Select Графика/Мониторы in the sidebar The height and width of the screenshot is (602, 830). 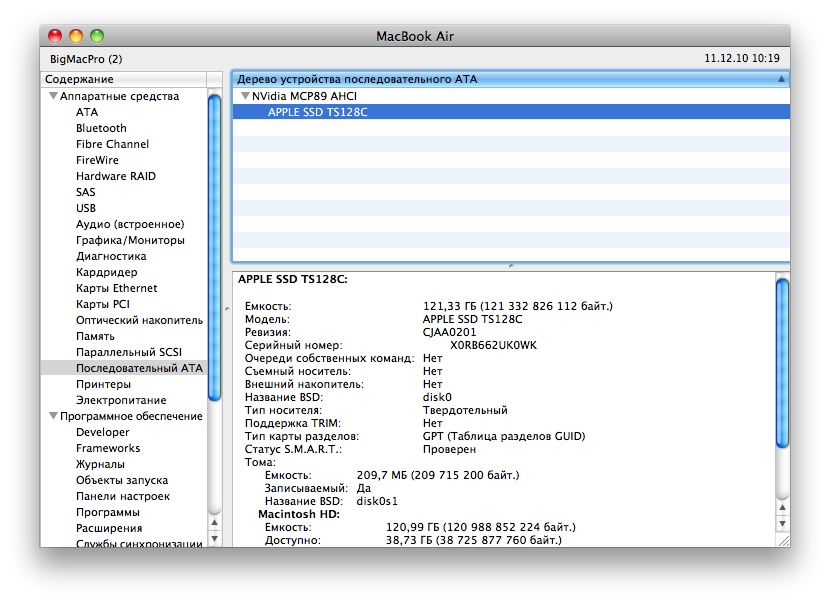130,241
